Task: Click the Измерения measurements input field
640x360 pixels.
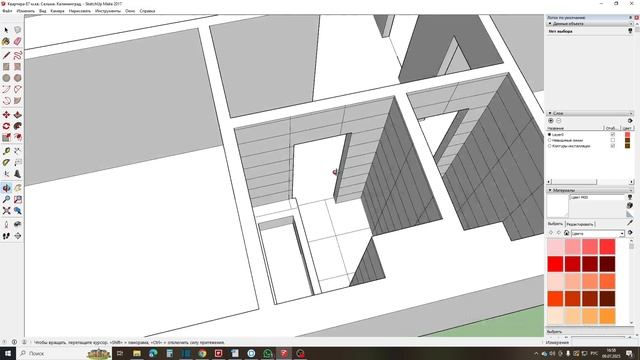Action: click(603, 342)
